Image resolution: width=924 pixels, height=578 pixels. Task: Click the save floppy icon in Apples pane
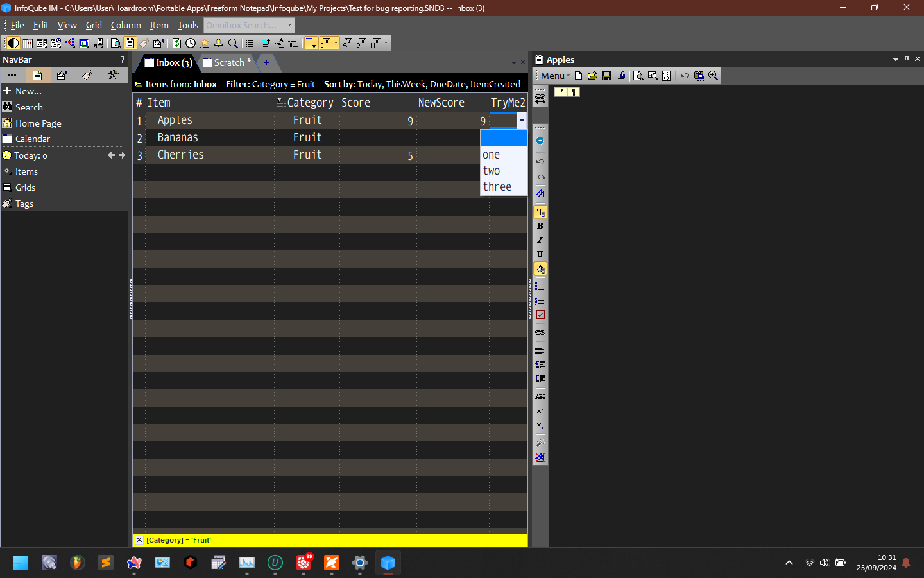click(606, 76)
